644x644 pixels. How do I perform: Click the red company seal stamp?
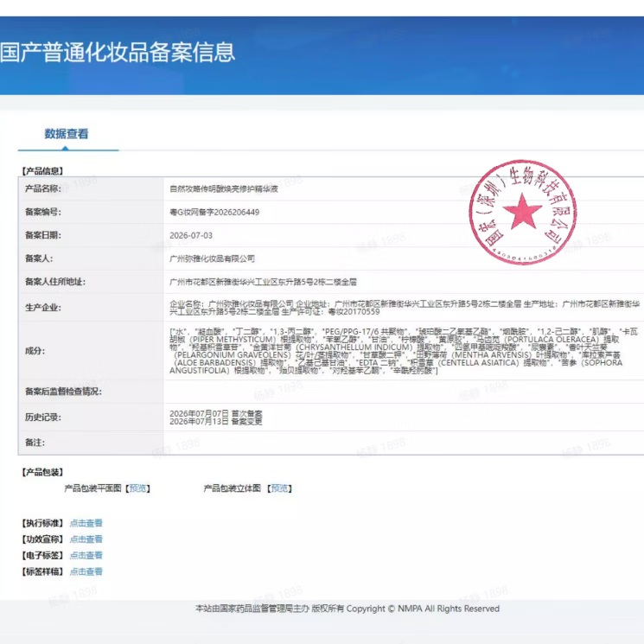click(522, 212)
